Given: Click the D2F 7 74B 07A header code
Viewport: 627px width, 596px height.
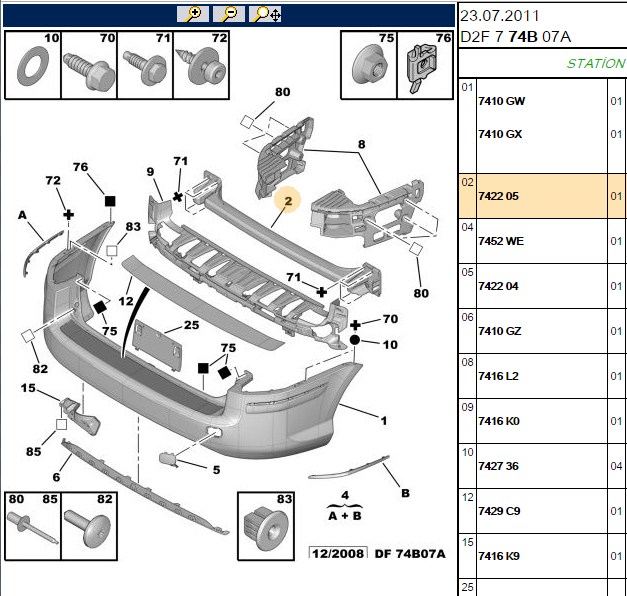Looking at the screenshot, I should point(516,37).
